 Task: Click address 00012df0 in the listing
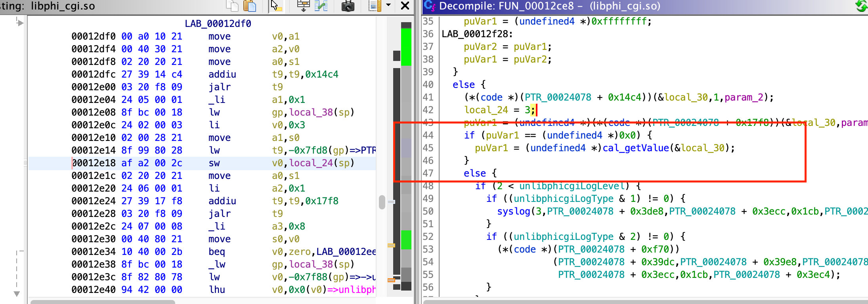[x=94, y=36]
